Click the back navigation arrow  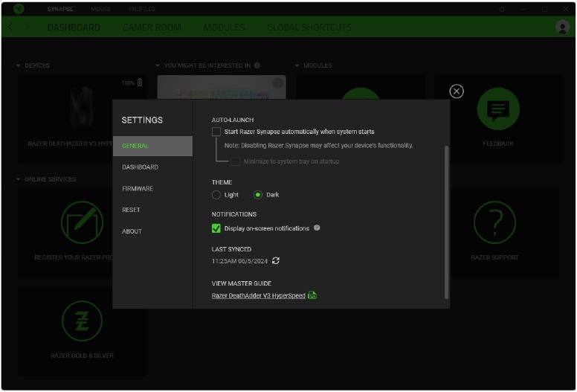[x=10, y=27]
